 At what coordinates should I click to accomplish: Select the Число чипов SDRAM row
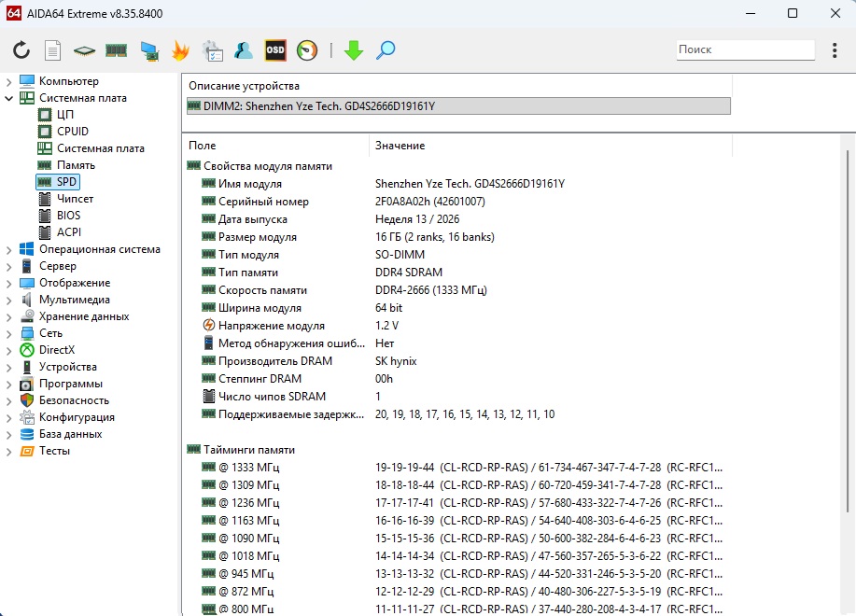tap(458, 397)
